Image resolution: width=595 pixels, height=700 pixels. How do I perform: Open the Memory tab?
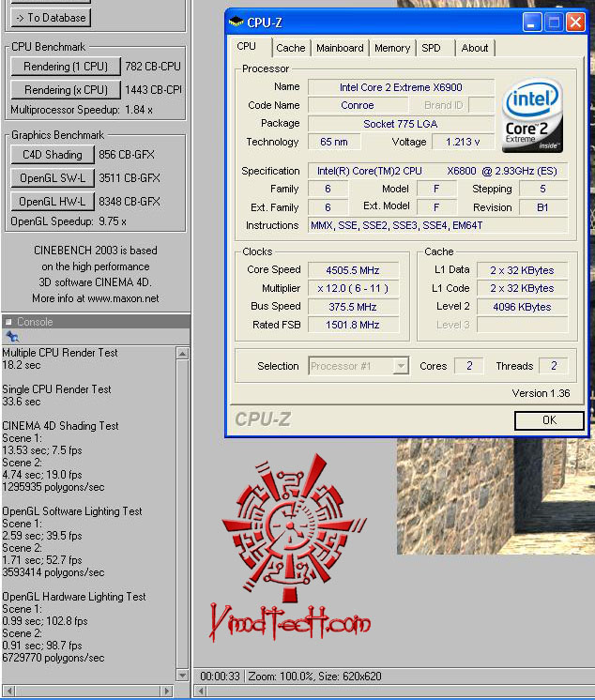click(392, 48)
